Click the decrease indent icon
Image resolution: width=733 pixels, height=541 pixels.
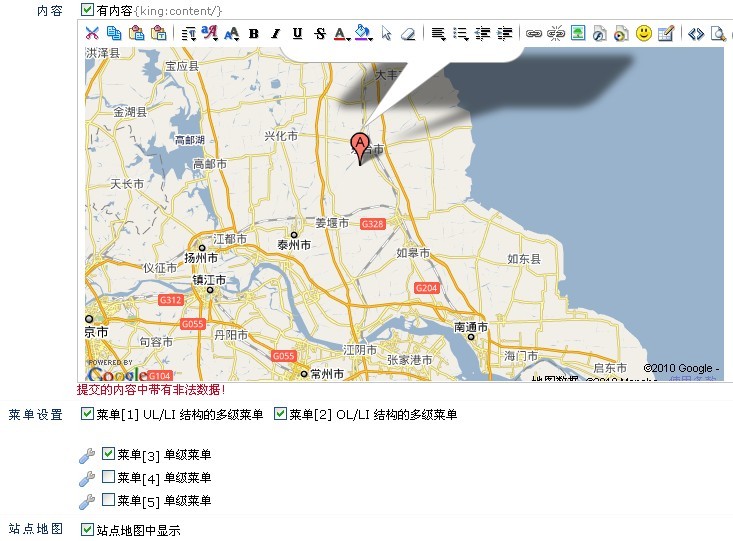click(x=482, y=34)
